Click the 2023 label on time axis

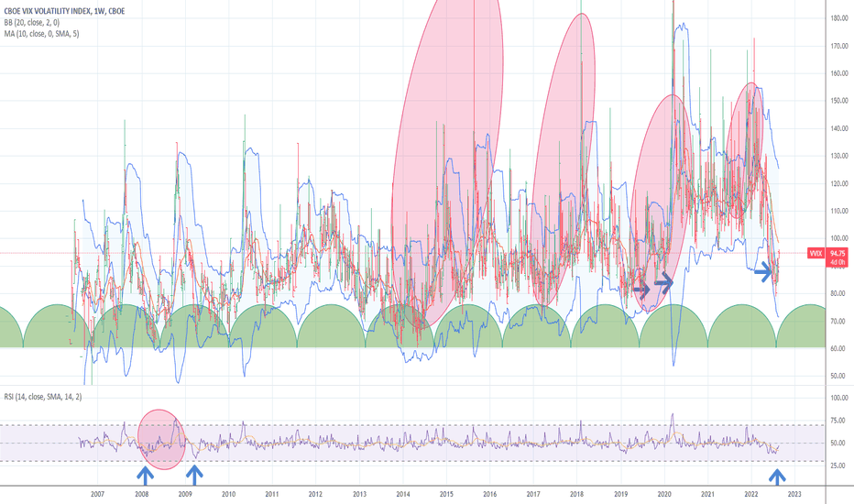click(794, 494)
